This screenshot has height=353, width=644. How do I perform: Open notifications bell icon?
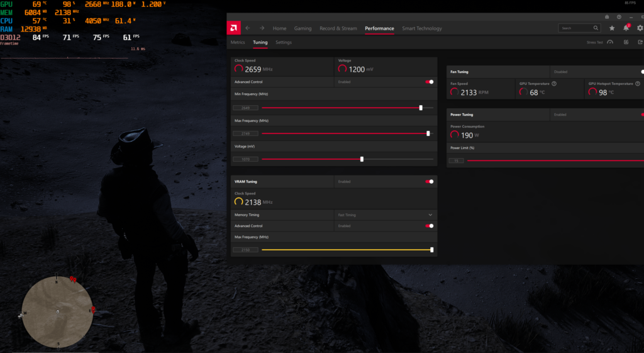coord(626,28)
